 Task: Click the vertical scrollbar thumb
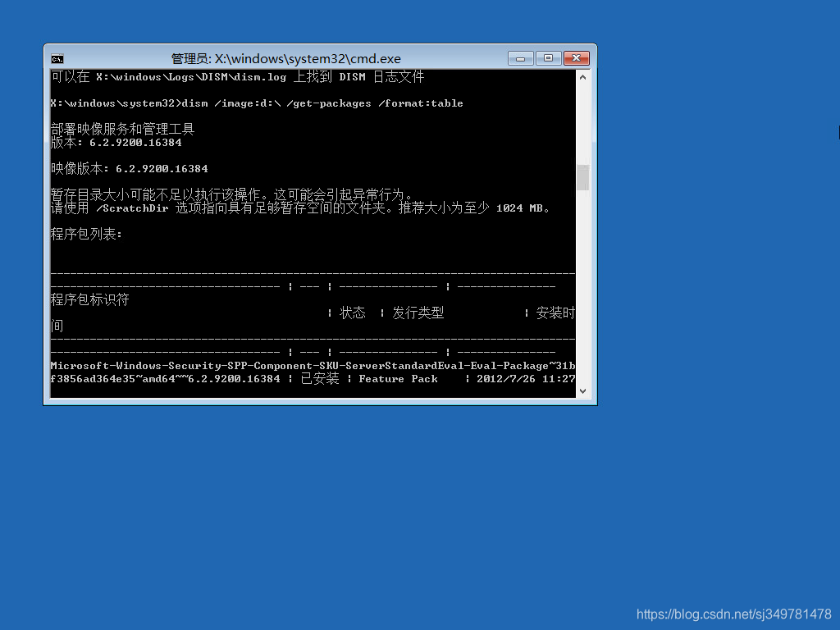click(x=583, y=177)
